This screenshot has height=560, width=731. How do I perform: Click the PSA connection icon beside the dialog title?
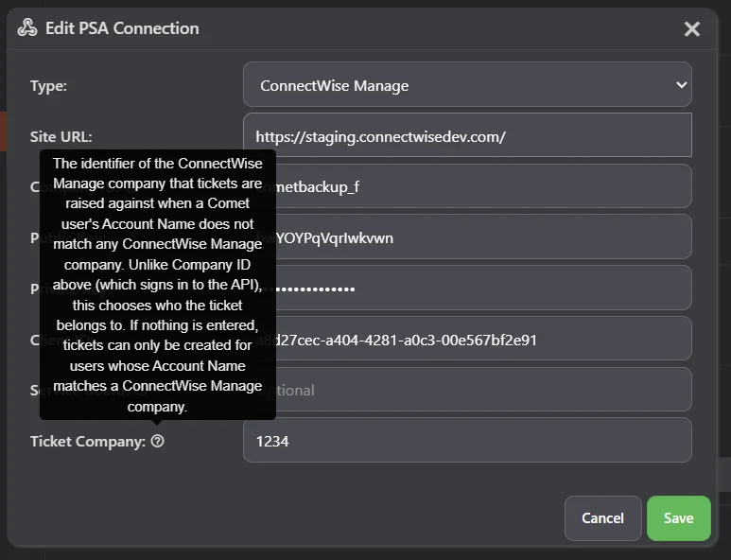tap(27, 28)
